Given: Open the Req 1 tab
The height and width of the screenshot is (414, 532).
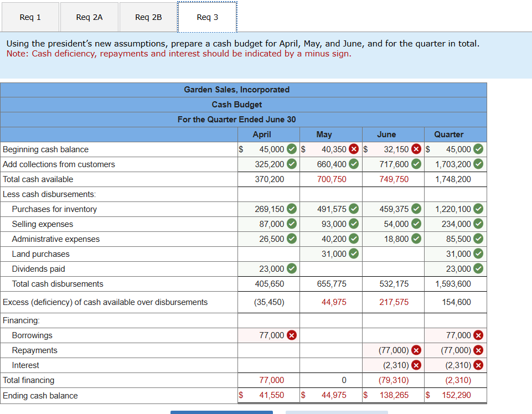Looking at the screenshot, I should (30, 17).
